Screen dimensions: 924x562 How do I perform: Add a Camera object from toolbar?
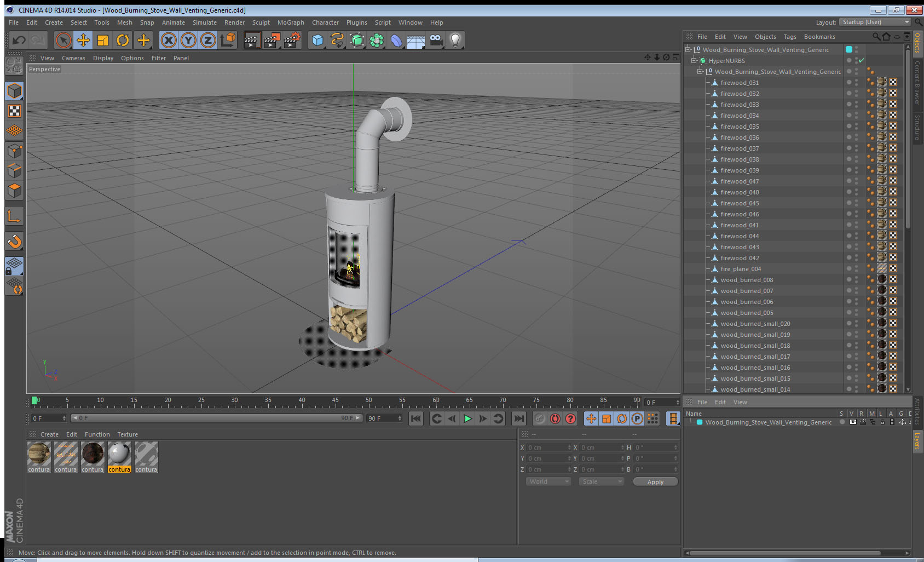(436, 40)
